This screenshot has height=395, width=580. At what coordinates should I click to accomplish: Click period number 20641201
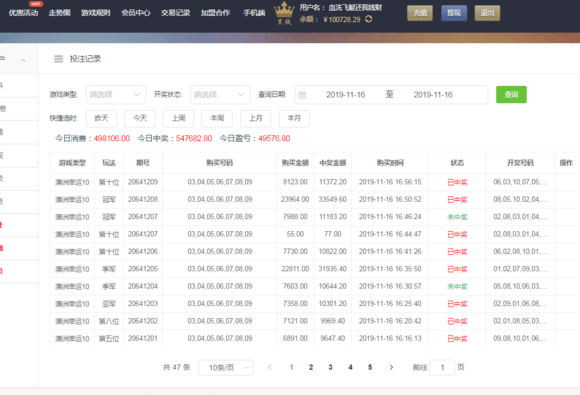143,338
